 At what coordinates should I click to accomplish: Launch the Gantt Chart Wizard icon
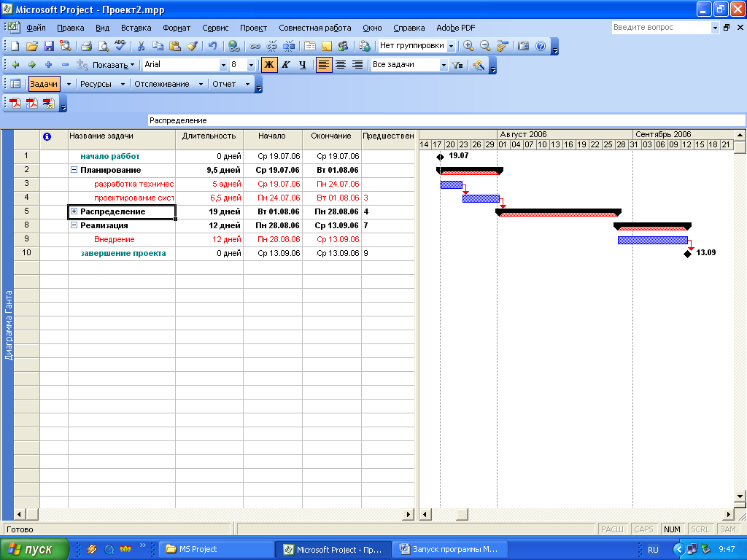coord(479,65)
